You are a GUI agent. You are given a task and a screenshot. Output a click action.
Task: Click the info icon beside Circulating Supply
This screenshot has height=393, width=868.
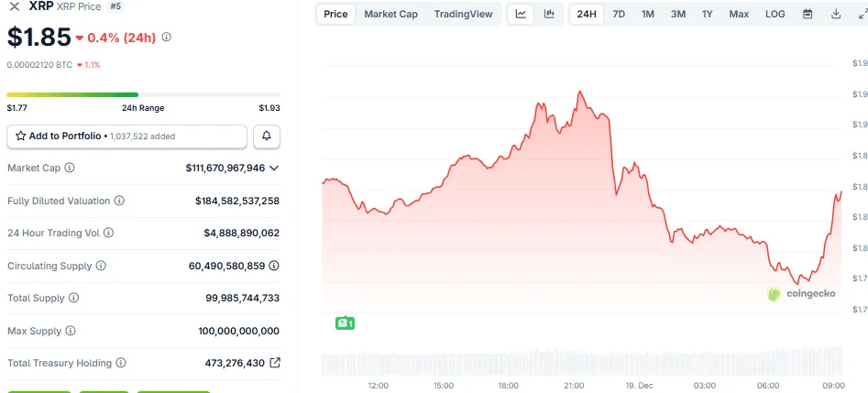(101, 266)
